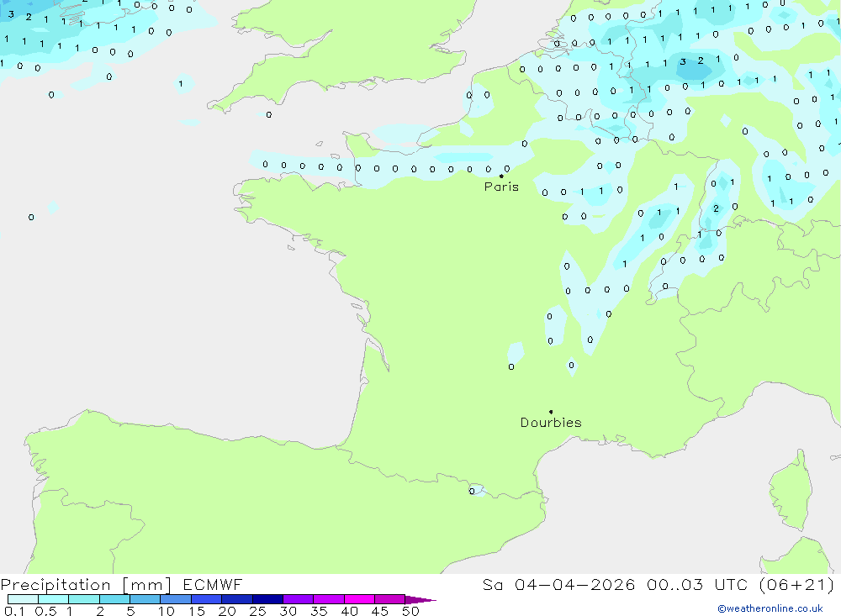The width and height of the screenshot is (841, 616).
Task: Select the 0.1 mm lightest legend swatch
Action: (23, 599)
